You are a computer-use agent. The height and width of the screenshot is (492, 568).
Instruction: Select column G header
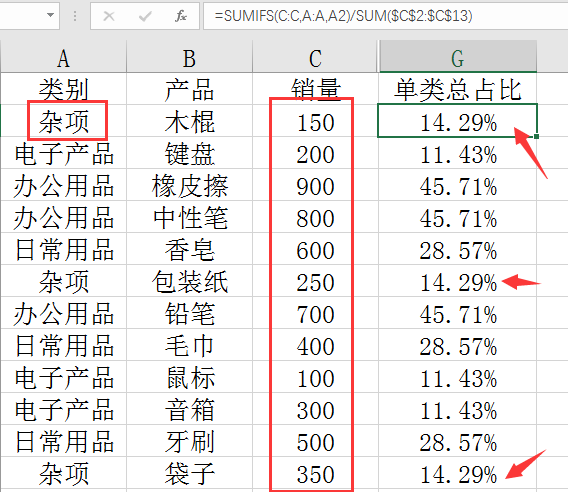458,57
